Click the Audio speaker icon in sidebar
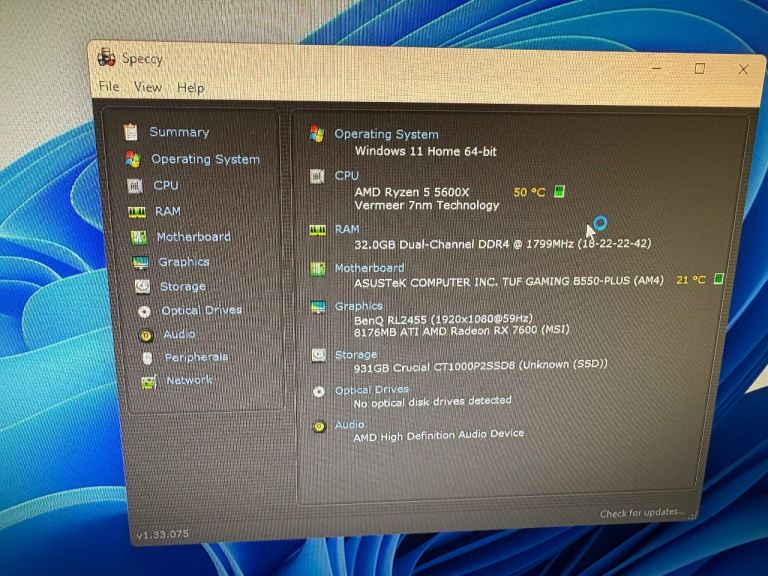768x576 pixels. click(145, 335)
